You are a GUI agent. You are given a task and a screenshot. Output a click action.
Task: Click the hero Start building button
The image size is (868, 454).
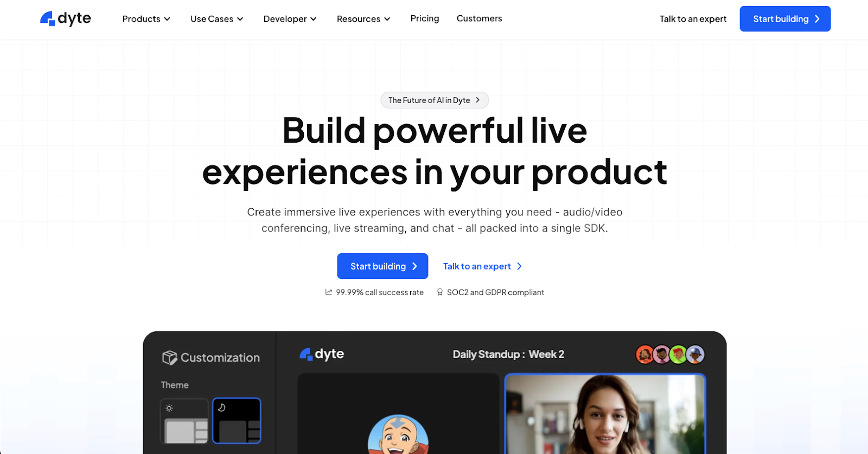click(382, 266)
